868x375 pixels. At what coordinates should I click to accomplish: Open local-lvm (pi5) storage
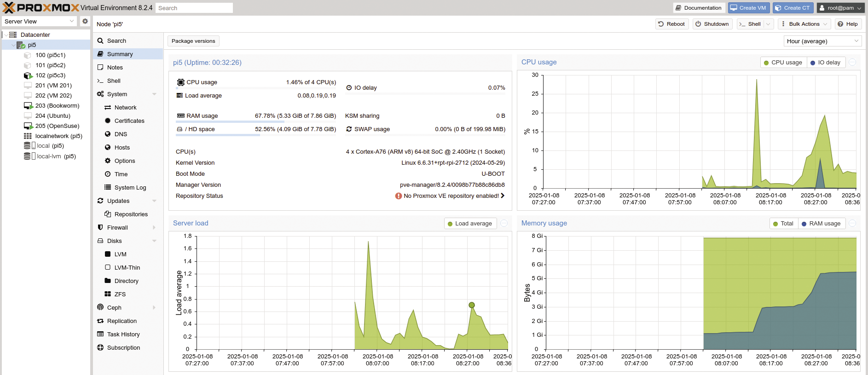pos(56,156)
